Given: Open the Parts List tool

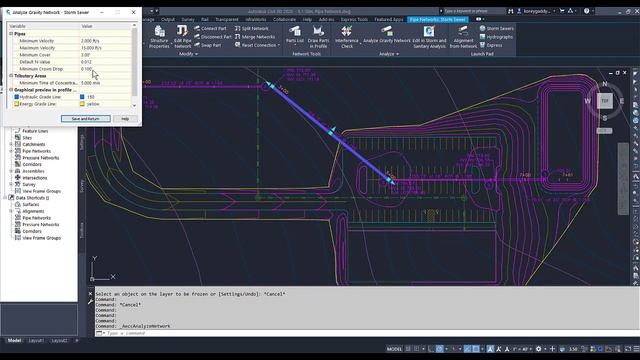Looking at the screenshot, I should 295,35.
